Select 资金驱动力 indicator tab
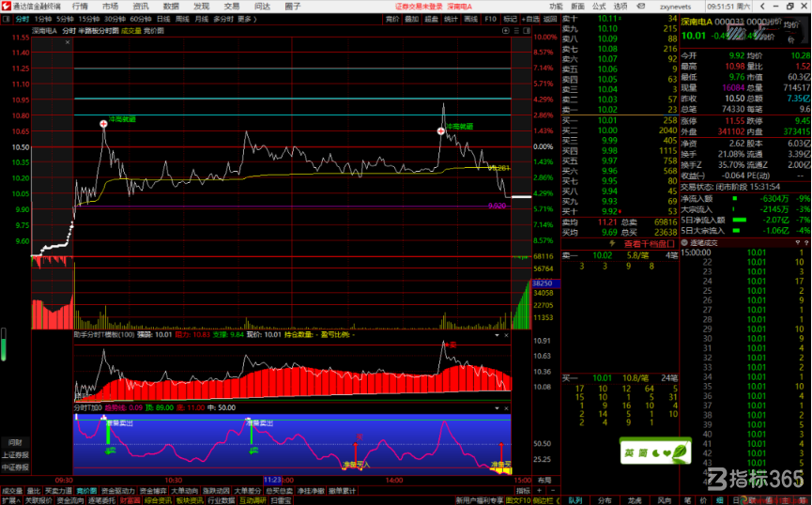The width and height of the screenshot is (812, 505). [118, 491]
